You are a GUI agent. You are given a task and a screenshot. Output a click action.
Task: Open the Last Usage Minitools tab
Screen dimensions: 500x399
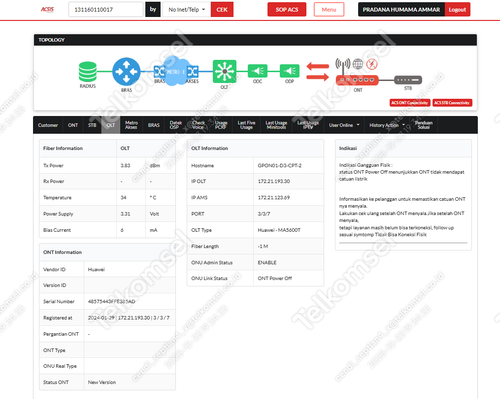pos(276,125)
